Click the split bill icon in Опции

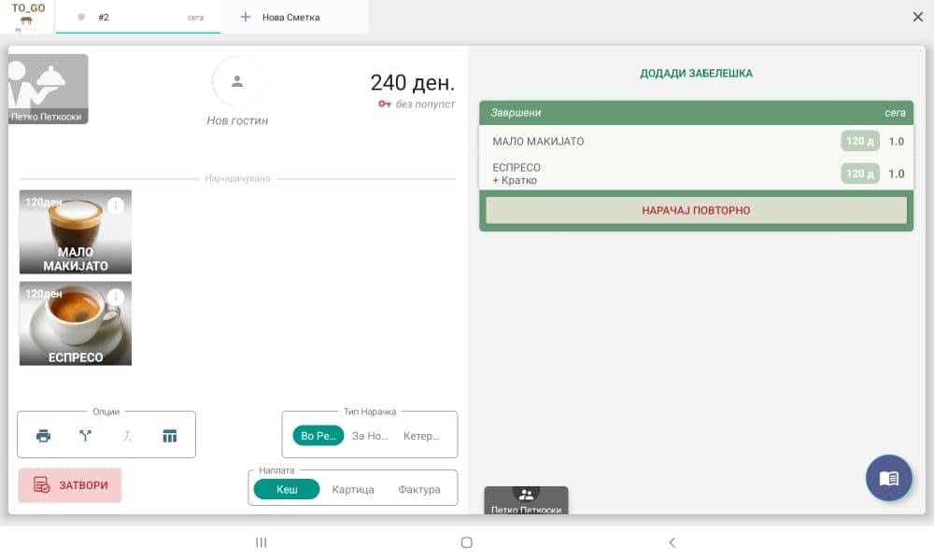[x=85, y=436]
